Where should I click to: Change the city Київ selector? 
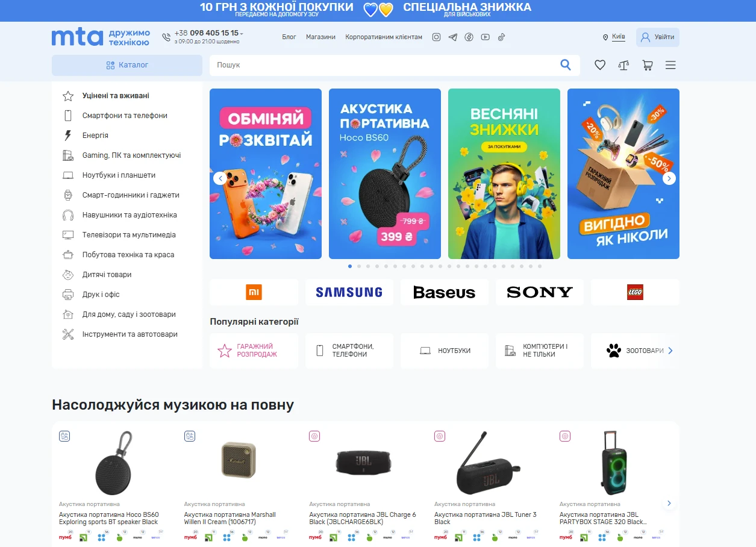(x=618, y=37)
